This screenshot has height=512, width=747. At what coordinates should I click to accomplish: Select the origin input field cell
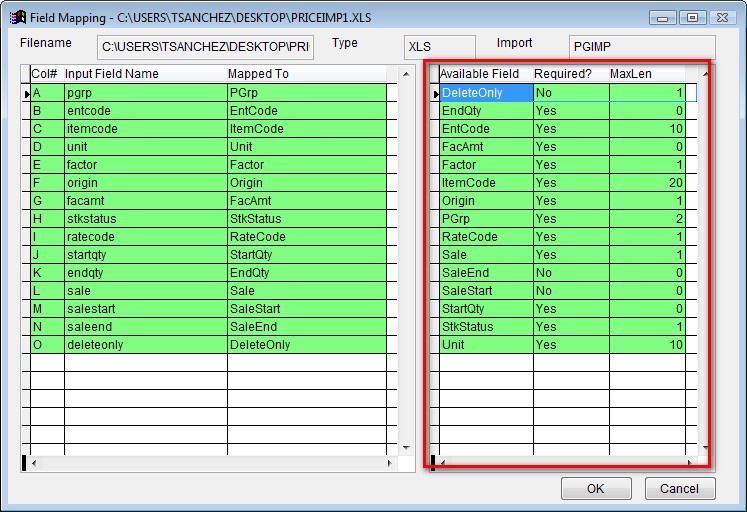(146, 183)
